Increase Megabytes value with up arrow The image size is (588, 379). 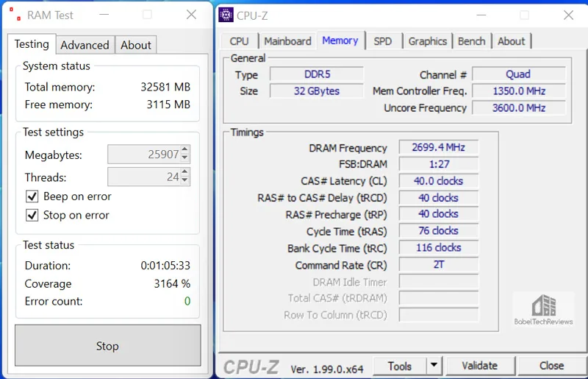point(184,149)
